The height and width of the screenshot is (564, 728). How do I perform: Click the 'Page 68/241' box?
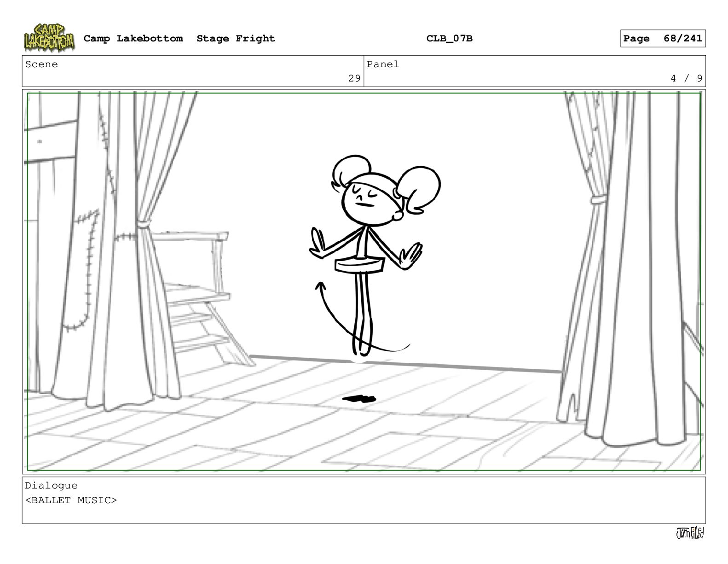[x=663, y=39]
